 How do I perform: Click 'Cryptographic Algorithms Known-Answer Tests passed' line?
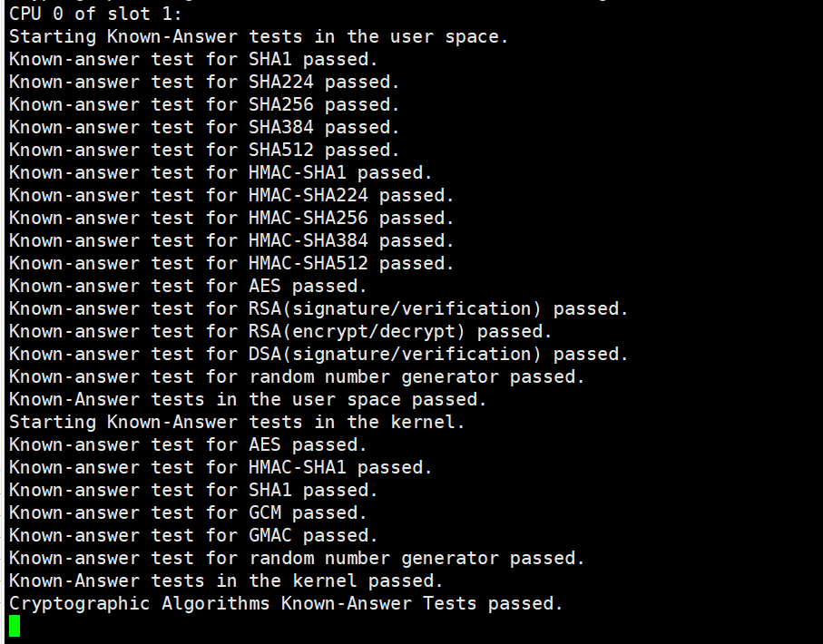coord(286,603)
